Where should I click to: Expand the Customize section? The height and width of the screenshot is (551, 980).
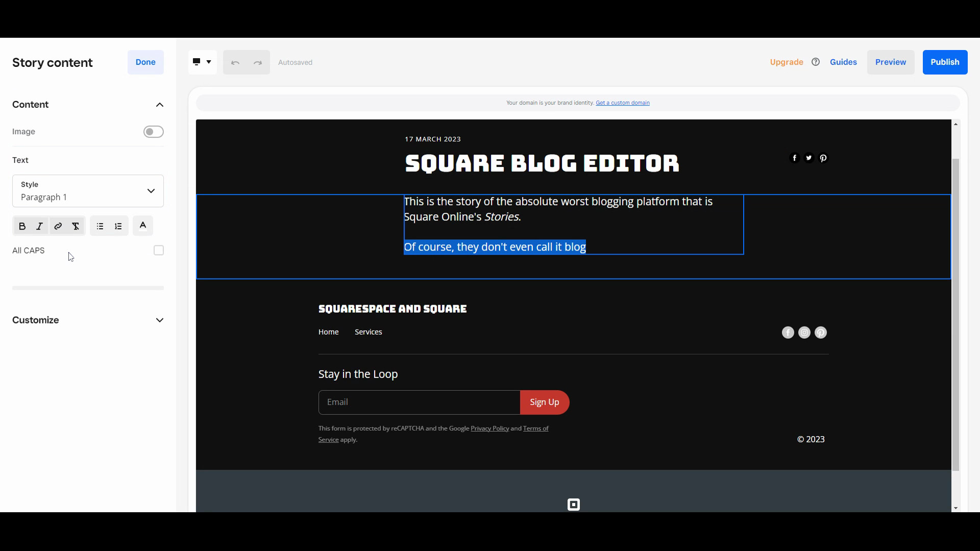click(x=160, y=320)
